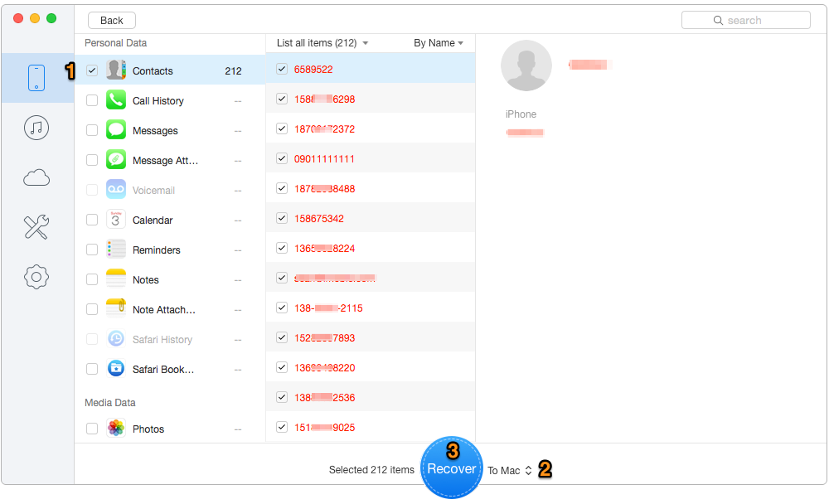
Task: Select the Reminders label
Action: (156, 250)
